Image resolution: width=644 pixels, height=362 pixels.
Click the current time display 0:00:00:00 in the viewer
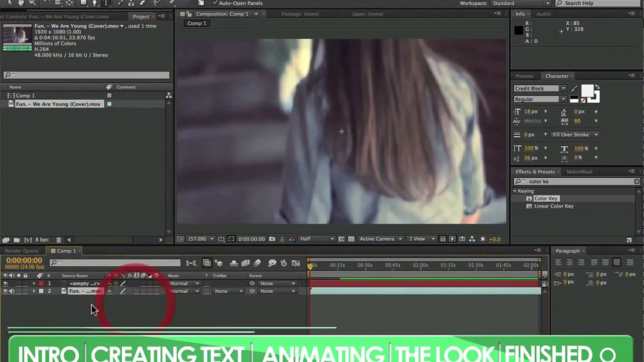[251, 239]
